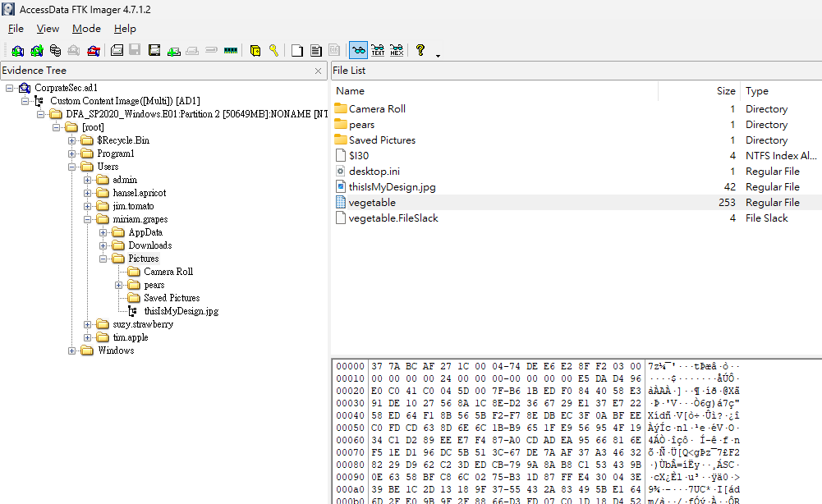The height and width of the screenshot is (504, 822).
Task: Expand the pears folder in Evidence Tree
Action: tap(119, 285)
